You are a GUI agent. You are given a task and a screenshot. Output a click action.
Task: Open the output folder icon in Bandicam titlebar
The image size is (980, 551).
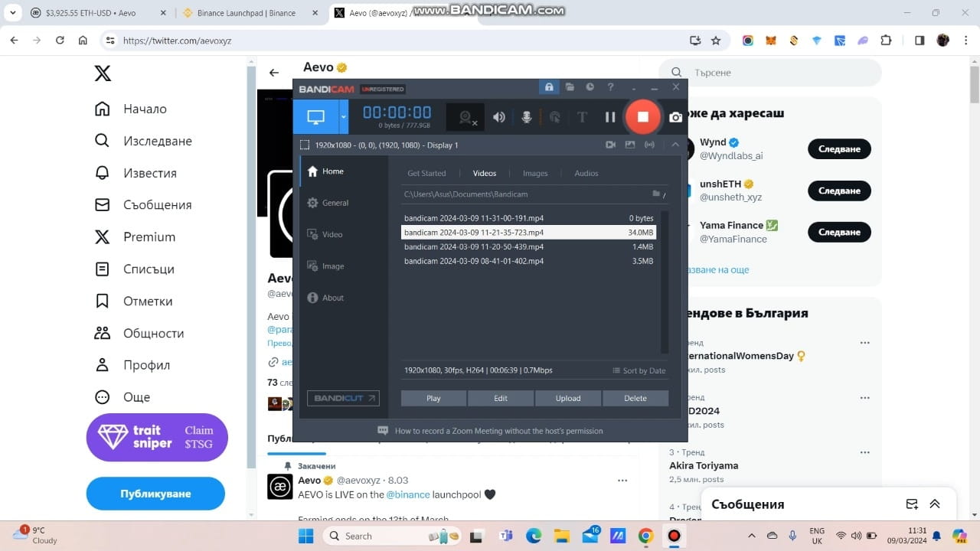coord(570,86)
